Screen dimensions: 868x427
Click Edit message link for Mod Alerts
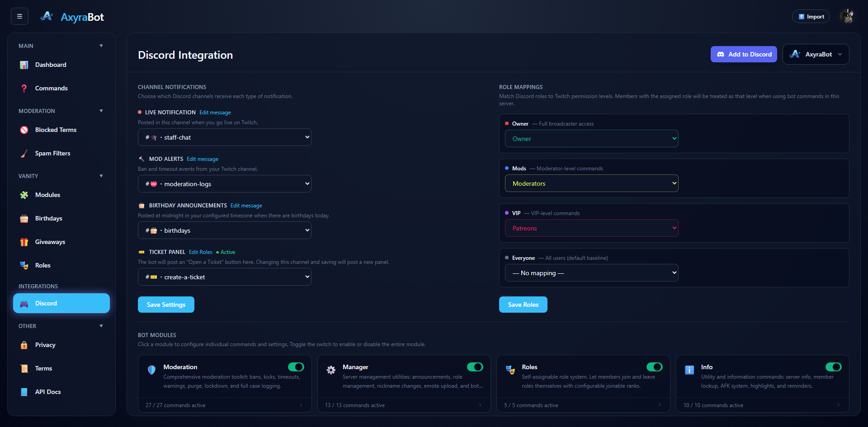[203, 159]
